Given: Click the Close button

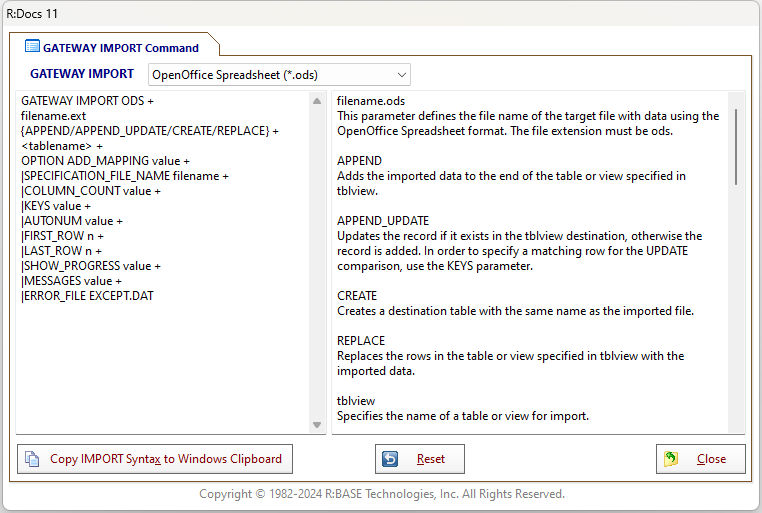Looking at the screenshot, I should pos(700,459).
